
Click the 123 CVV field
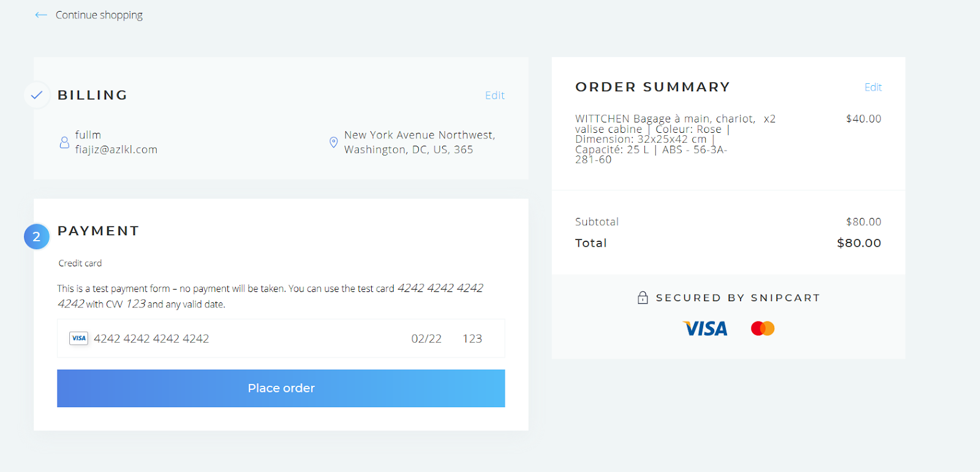(472, 339)
